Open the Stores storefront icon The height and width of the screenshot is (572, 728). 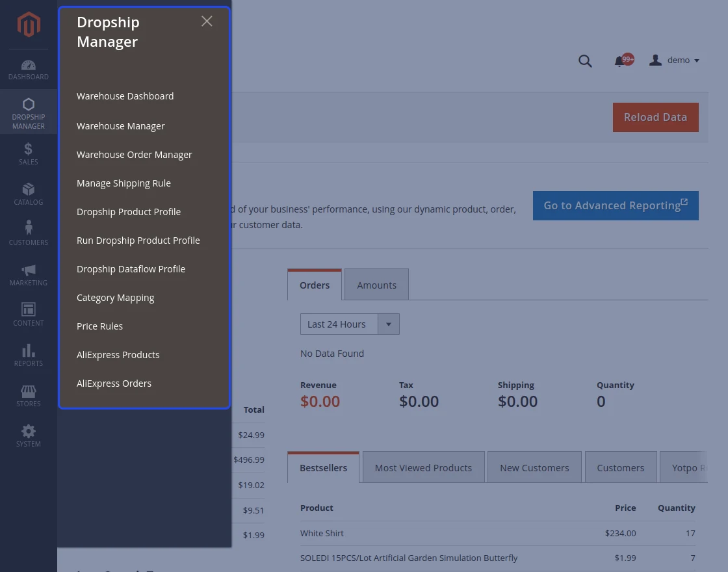pyautogui.click(x=29, y=391)
